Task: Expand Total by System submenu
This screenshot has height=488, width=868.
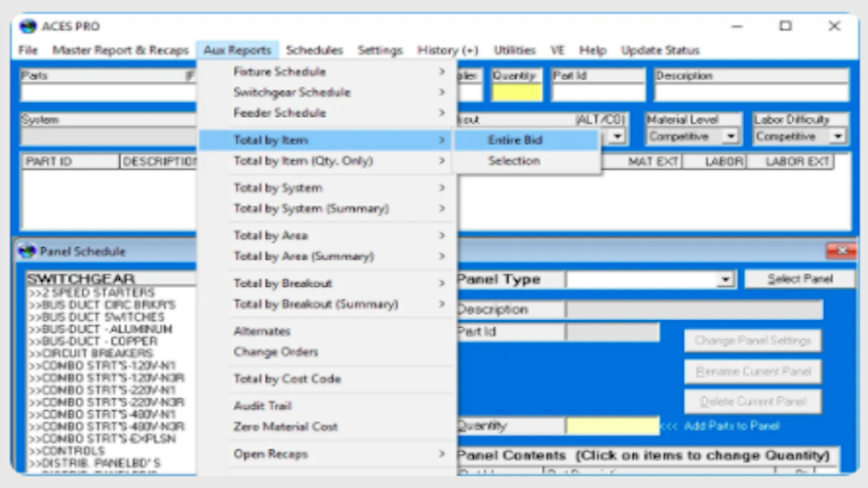Action: pyautogui.click(x=327, y=187)
